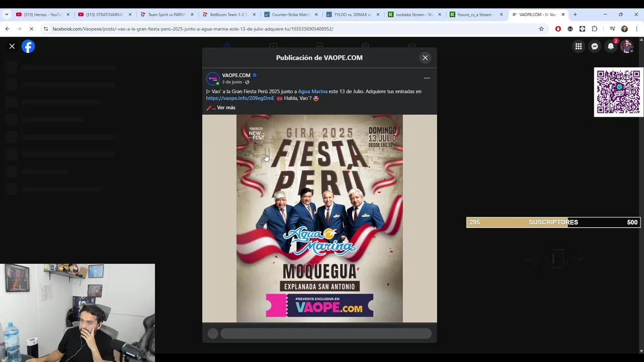Click the red Opera-style extension icon

pos(558,29)
